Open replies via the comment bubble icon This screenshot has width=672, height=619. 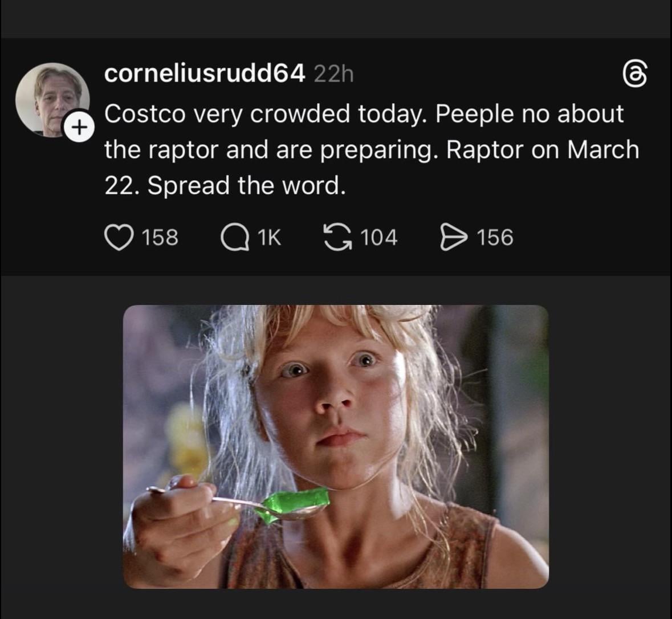(235, 237)
